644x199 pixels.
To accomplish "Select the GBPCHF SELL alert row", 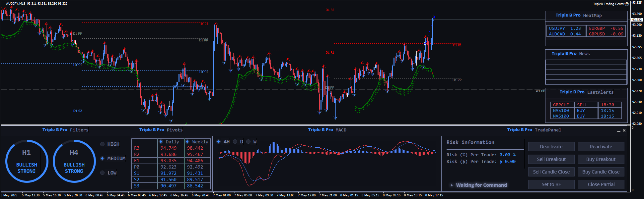I will click(x=586, y=105).
